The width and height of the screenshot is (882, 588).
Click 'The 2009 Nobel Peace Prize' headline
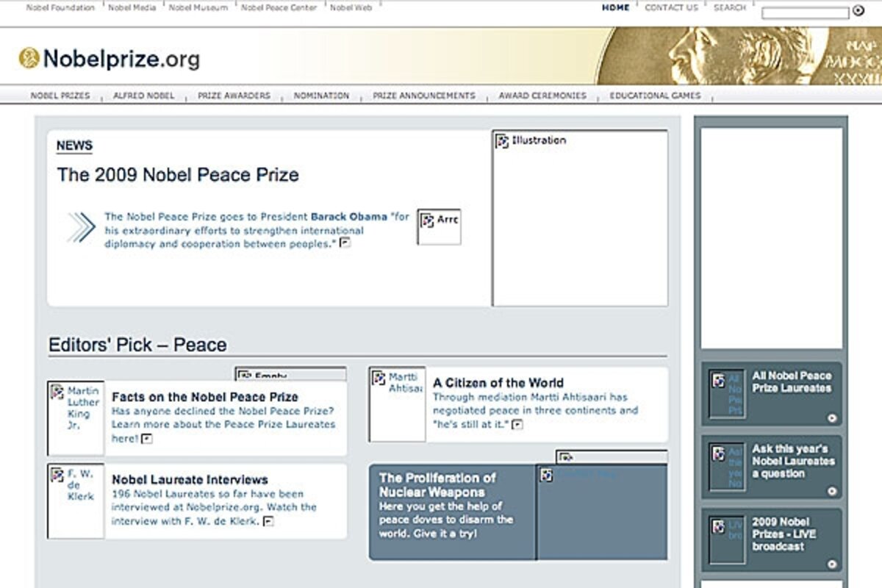[x=178, y=175]
